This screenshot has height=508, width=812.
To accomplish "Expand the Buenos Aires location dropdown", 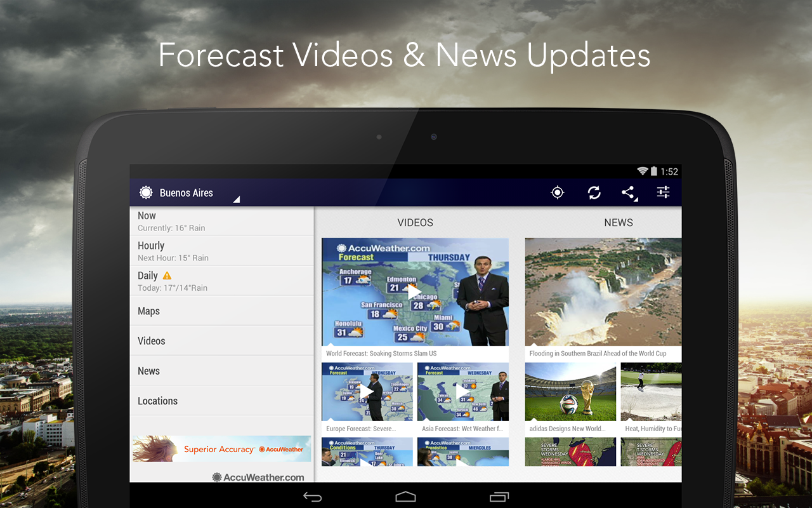I will tap(187, 192).
